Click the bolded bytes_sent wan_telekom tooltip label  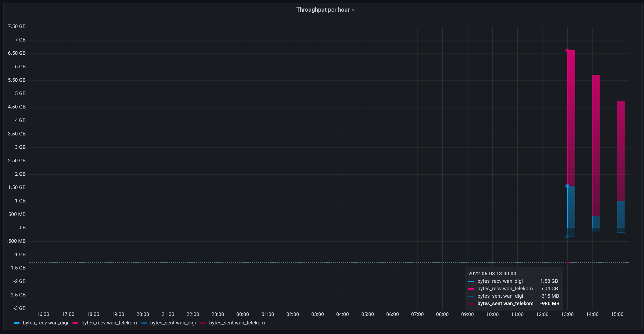pos(506,304)
